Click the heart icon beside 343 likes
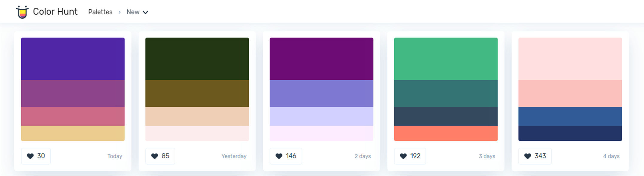The height and width of the screenshot is (176, 644). [528, 156]
